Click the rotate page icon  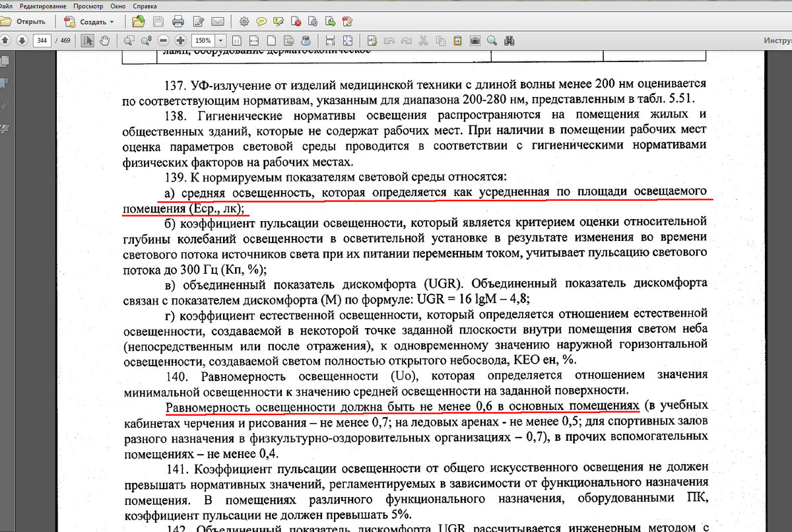[x=313, y=21]
